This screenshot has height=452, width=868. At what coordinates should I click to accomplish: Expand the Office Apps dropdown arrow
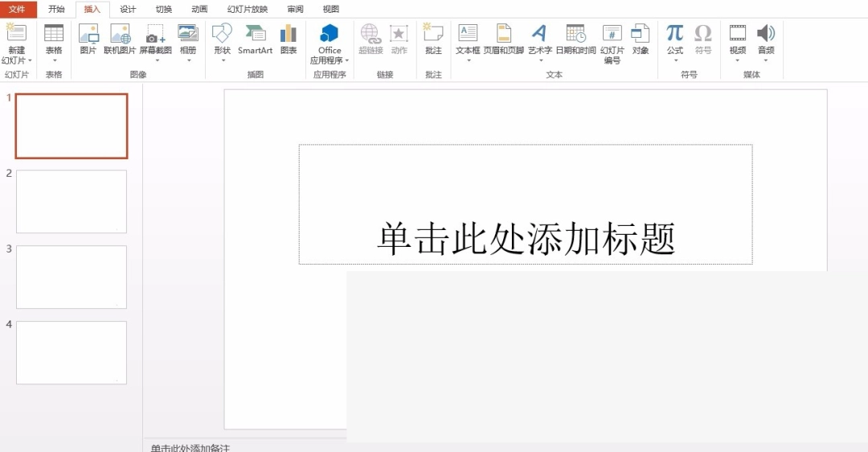347,60
